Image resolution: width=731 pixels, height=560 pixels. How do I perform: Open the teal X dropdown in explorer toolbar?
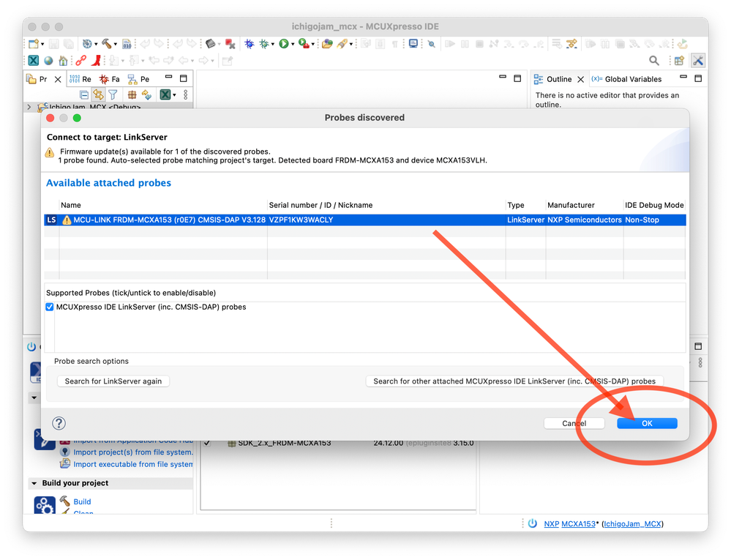pyautogui.click(x=174, y=95)
